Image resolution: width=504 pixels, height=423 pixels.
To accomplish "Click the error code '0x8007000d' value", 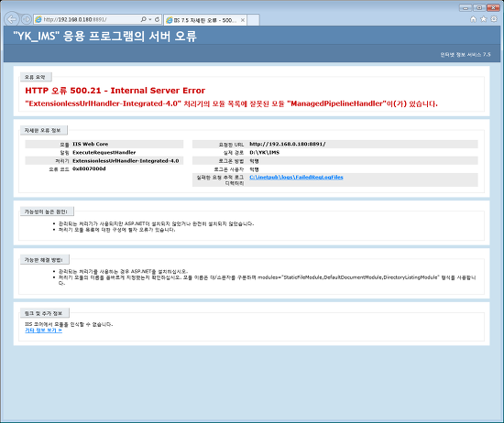I will point(89,169).
